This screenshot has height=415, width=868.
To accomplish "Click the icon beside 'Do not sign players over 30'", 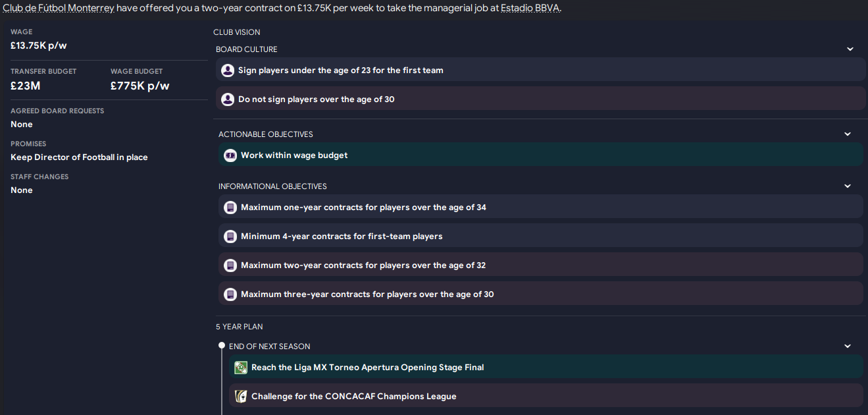I will pyautogui.click(x=228, y=99).
